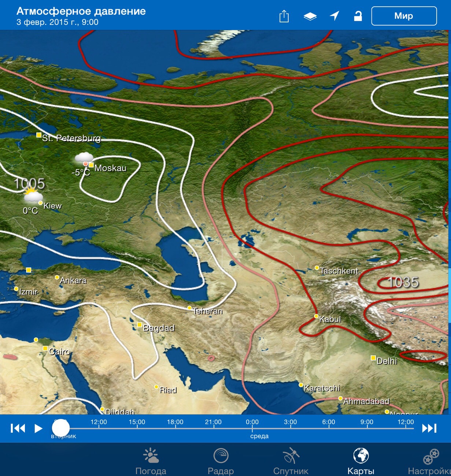The width and height of the screenshot is (451, 476).
Task: Tap the share icon in header
Action: pyautogui.click(x=284, y=16)
